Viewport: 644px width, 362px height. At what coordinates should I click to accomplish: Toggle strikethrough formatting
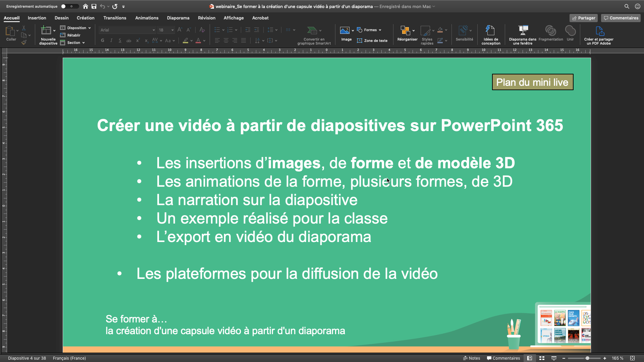click(129, 41)
